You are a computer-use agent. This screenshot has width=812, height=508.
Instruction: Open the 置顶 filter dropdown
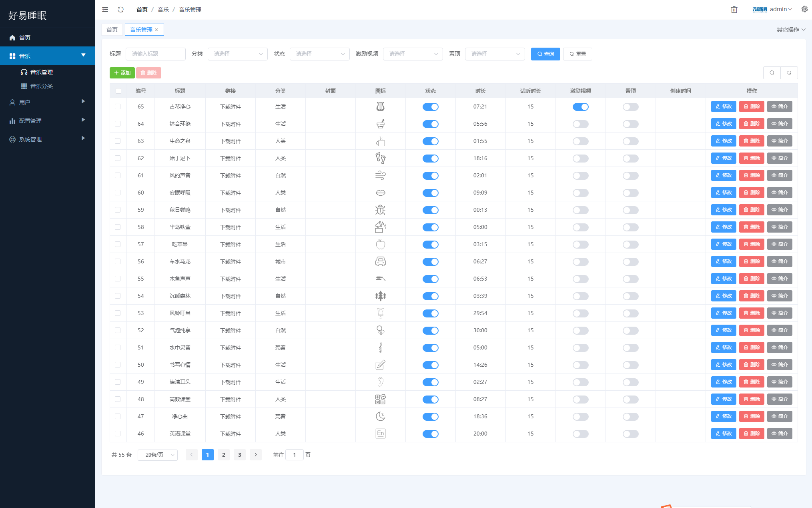pyautogui.click(x=494, y=54)
